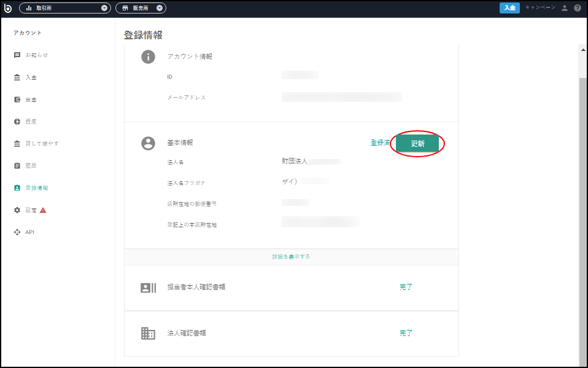Open the 資産 assets page

(x=25, y=121)
